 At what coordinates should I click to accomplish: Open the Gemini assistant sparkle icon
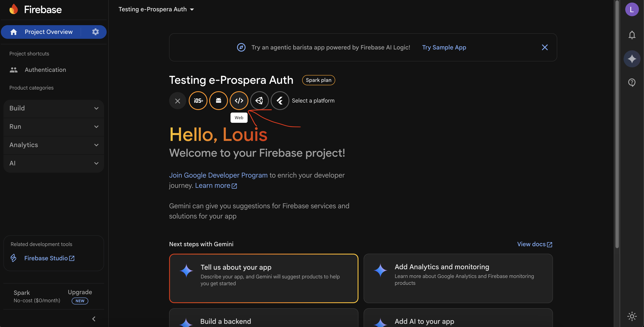click(x=632, y=59)
